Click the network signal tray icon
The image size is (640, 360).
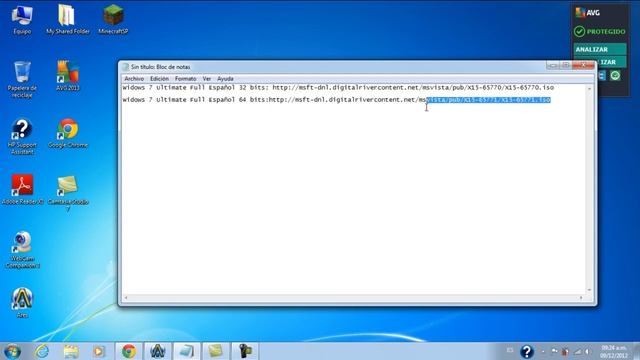(577, 351)
